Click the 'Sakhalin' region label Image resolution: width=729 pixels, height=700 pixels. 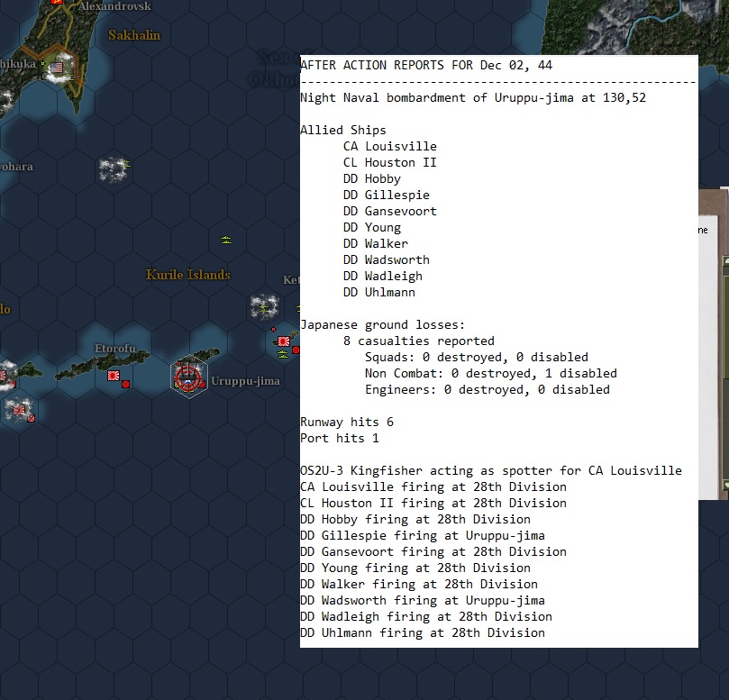(134, 35)
